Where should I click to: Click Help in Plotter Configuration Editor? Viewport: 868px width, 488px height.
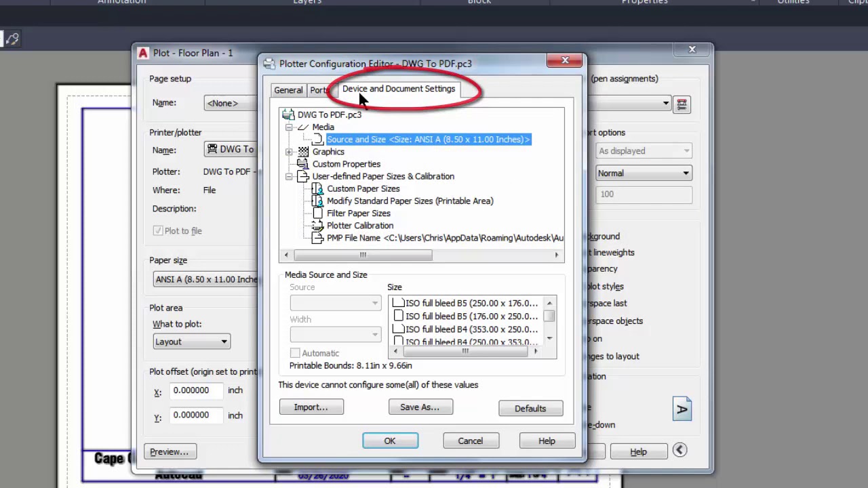click(x=547, y=441)
